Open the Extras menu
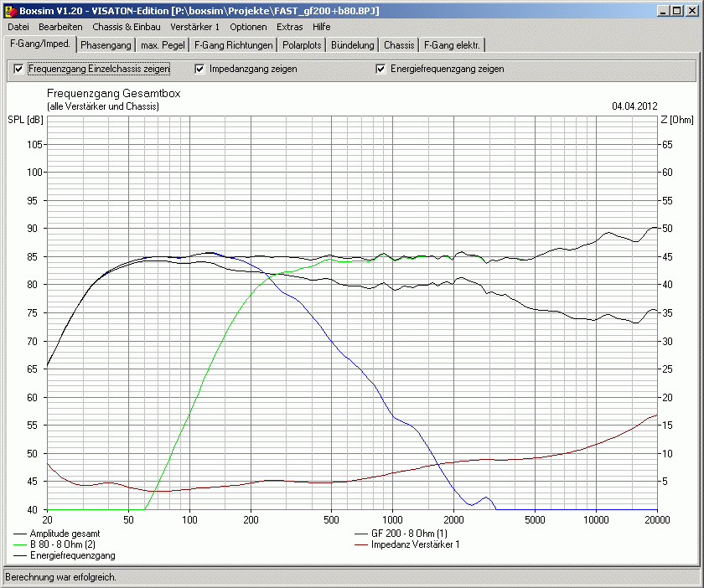704x588 pixels. pos(290,27)
